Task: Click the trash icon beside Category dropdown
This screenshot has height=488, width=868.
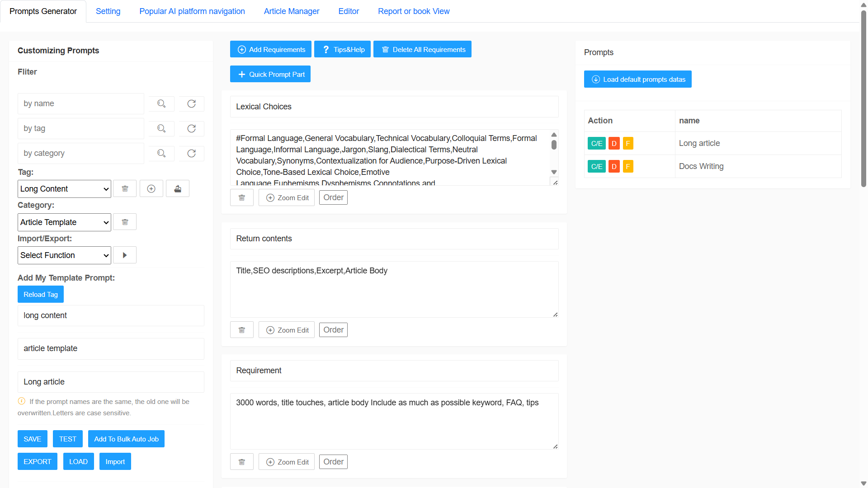Action: tap(125, 222)
